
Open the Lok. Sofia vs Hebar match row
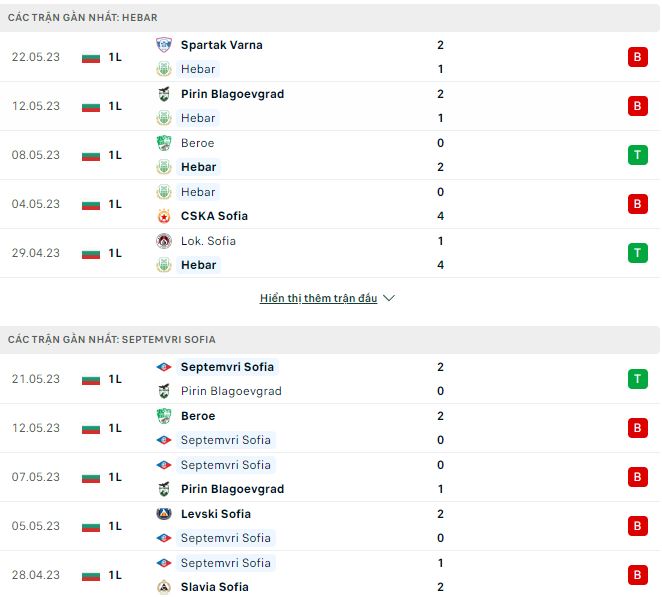coord(330,253)
